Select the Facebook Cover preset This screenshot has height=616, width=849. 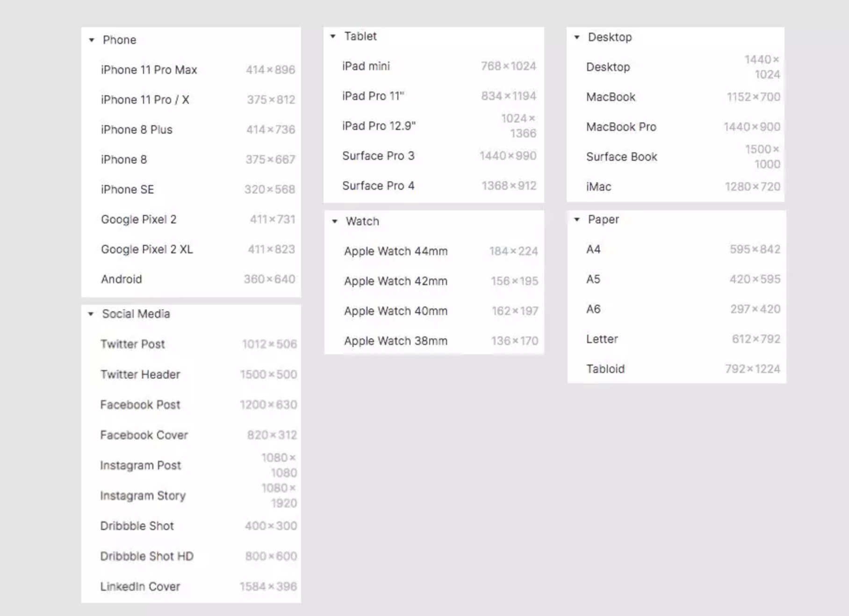(191, 436)
